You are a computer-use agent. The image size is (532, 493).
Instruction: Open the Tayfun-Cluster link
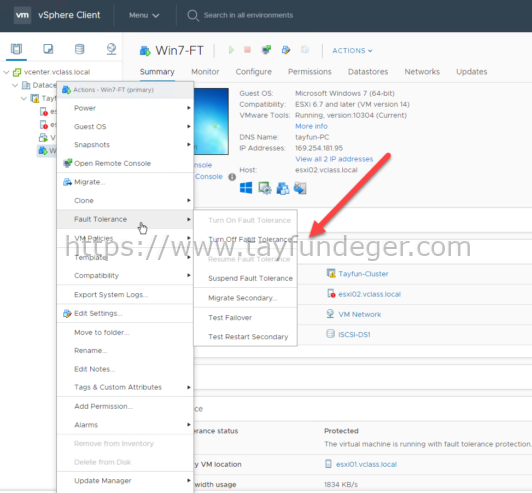363,273
